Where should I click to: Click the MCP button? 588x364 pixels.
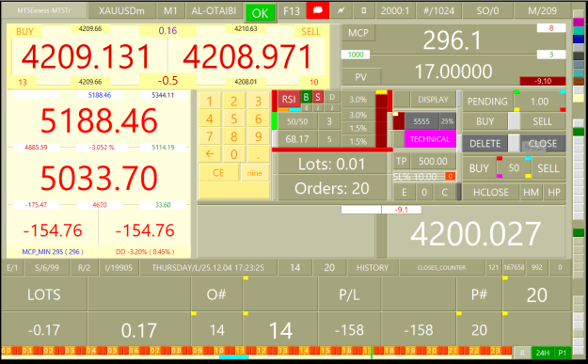[358, 33]
